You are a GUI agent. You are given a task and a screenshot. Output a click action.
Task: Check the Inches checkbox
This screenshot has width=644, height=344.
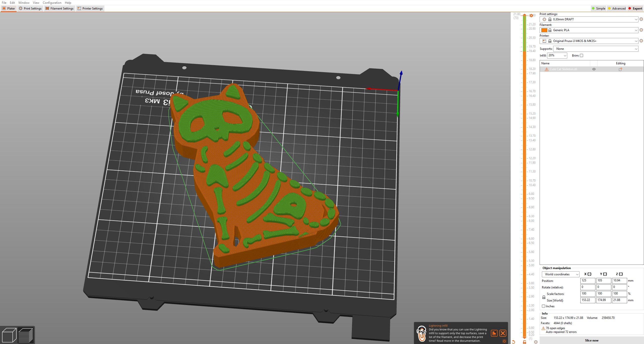(544, 306)
